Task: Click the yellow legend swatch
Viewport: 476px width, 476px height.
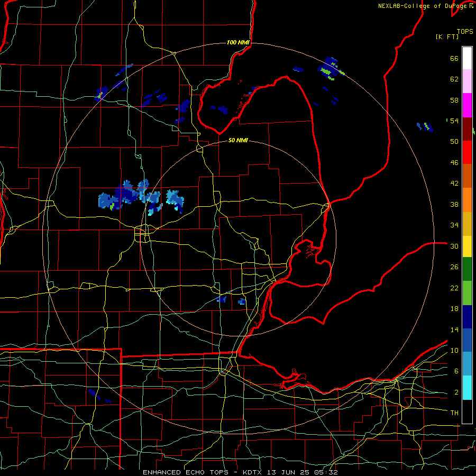Action: (467, 246)
